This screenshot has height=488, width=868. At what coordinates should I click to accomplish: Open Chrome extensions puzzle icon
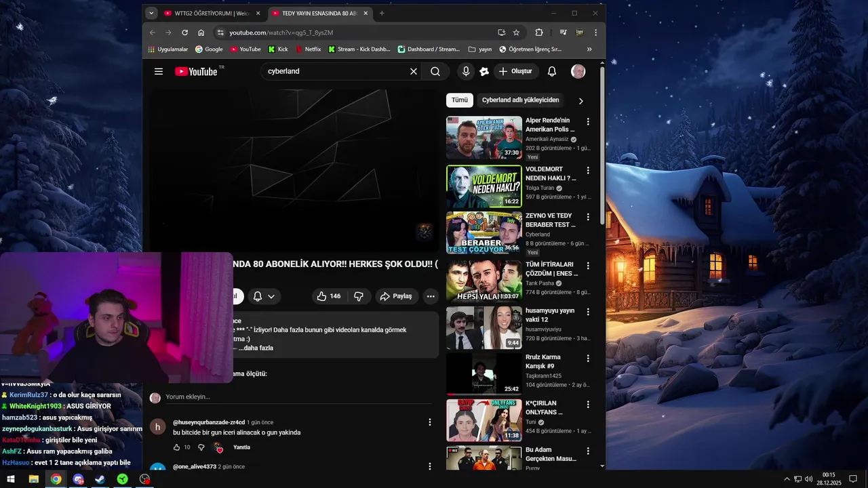click(x=539, y=33)
